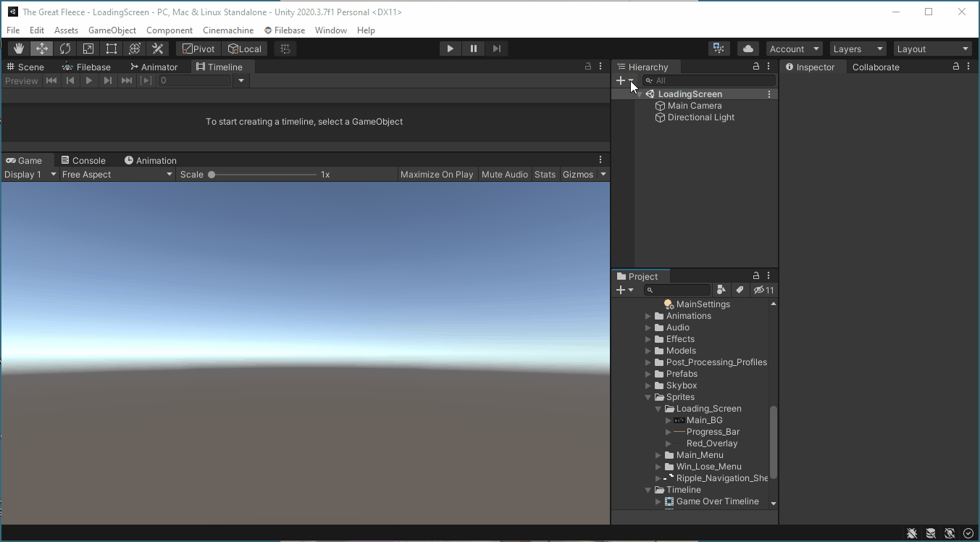This screenshot has height=542, width=980.
Task: Go to timeline beginning
Action: click(51, 80)
